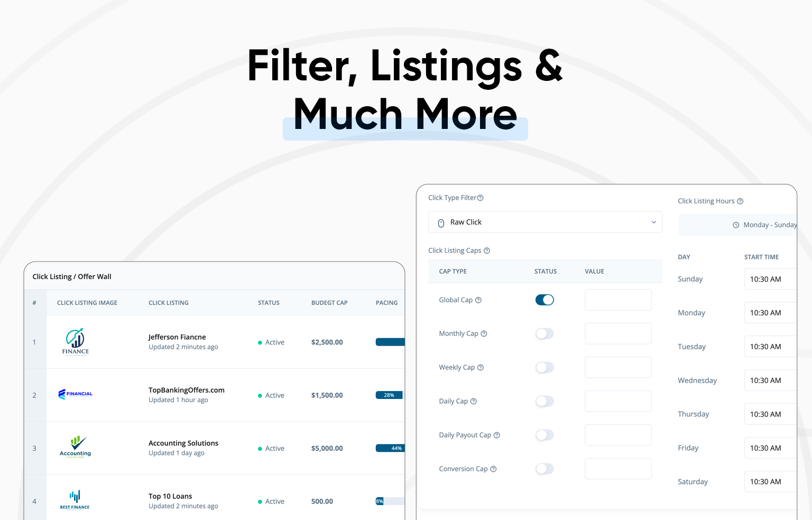Open the Top 10 Loans listing
This screenshot has width=812, height=520.
pos(170,496)
